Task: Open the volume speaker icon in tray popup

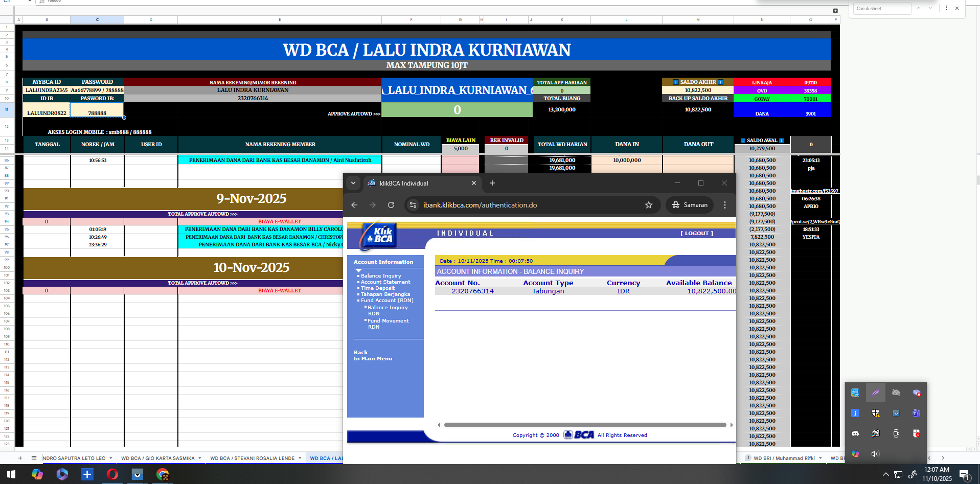Action: (876, 454)
